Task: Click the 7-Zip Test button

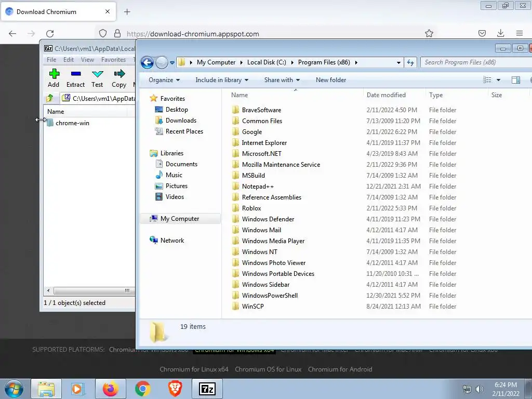Action: coord(97,78)
